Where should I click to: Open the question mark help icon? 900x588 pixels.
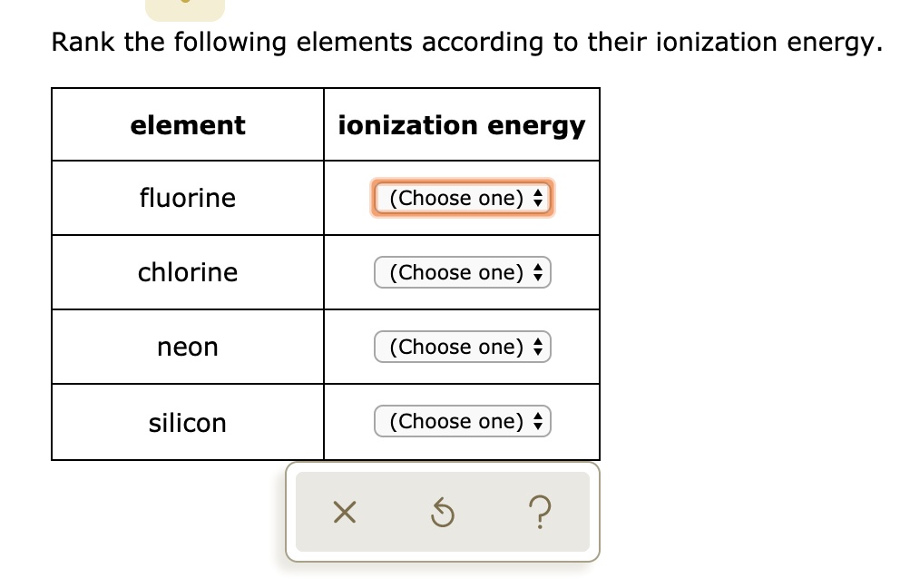[x=541, y=513]
